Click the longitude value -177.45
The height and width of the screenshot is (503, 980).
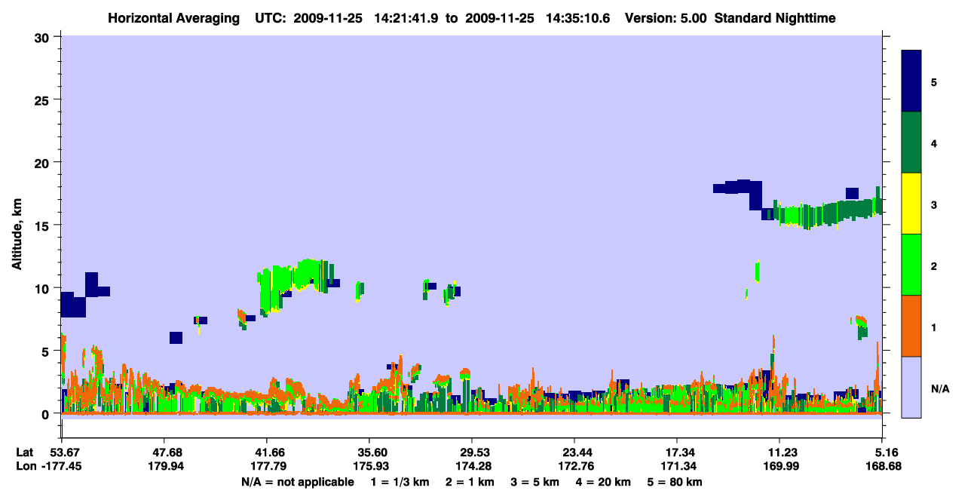[x=61, y=466]
